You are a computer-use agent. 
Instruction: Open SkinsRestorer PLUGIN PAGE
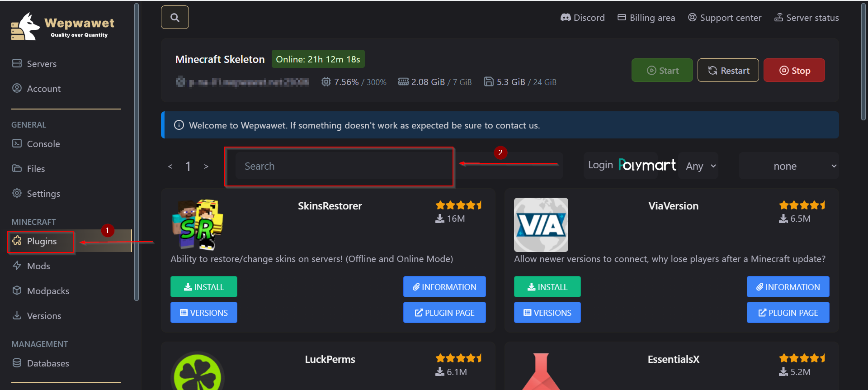coord(444,313)
